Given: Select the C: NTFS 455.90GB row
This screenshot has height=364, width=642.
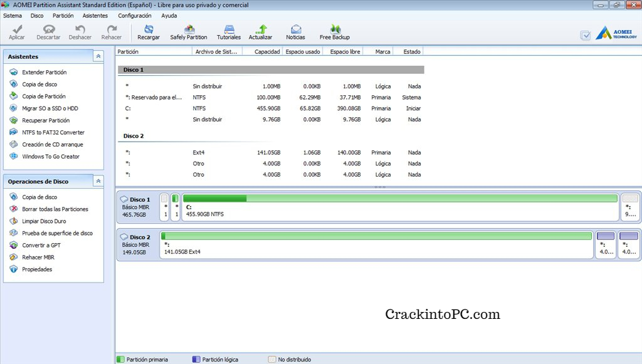Looking at the screenshot, I should click(271, 108).
